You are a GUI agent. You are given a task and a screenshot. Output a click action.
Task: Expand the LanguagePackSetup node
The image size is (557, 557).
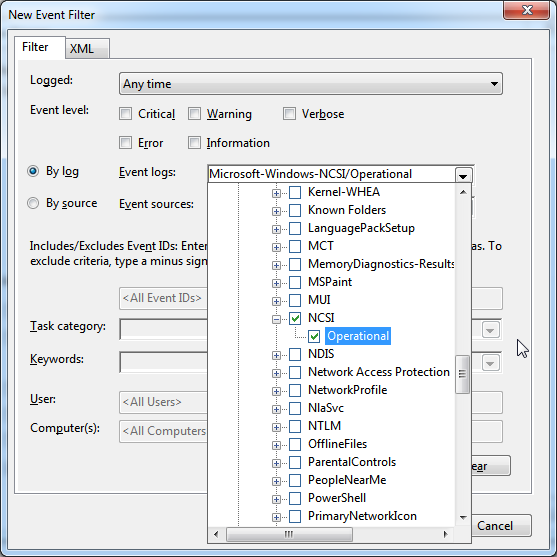(x=276, y=229)
